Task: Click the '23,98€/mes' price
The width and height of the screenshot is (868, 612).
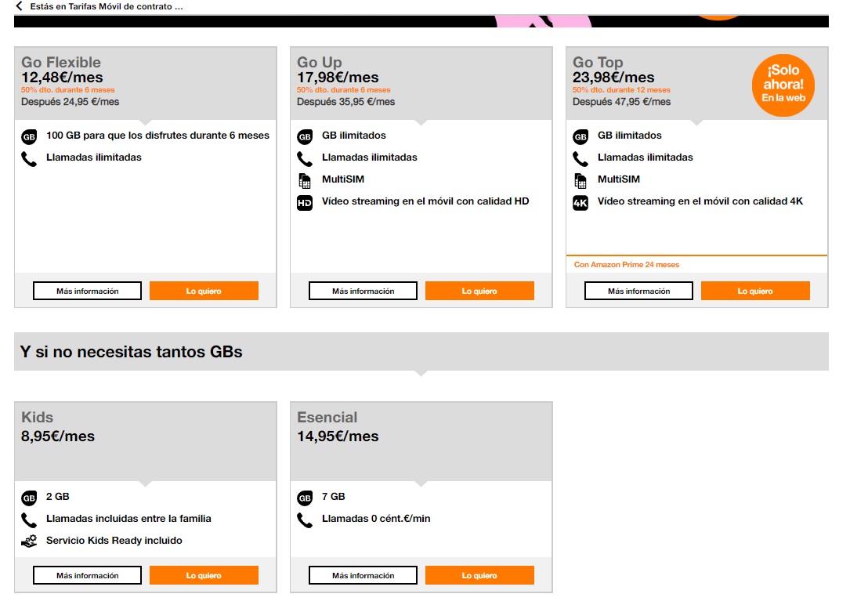Action: tap(613, 78)
